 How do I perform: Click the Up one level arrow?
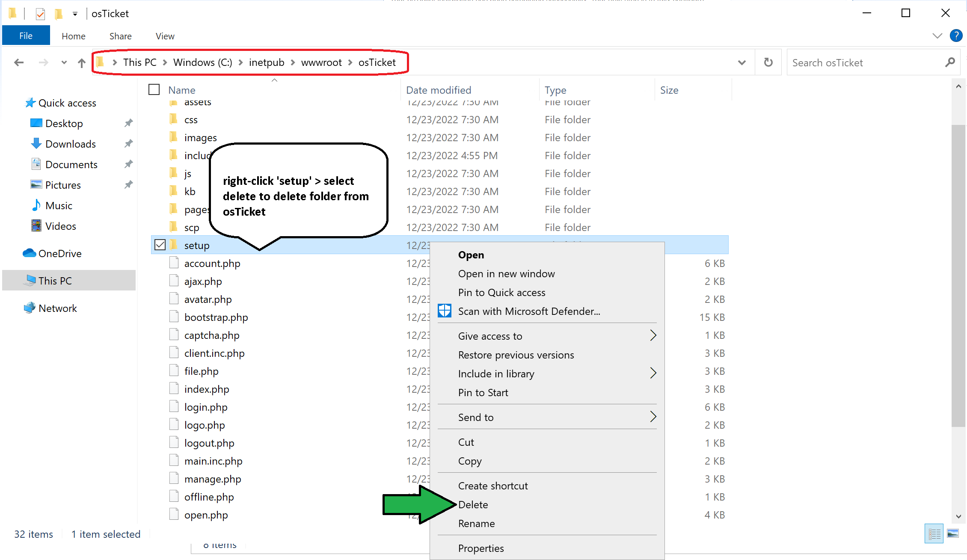coord(81,63)
